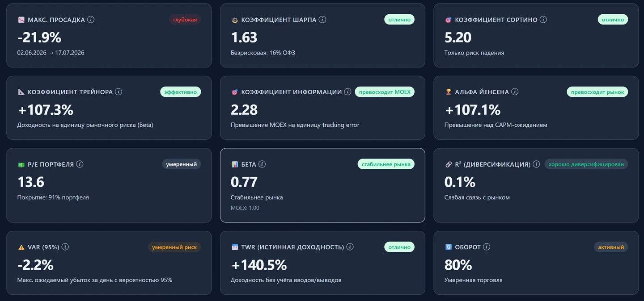Click 'отлично' badge on TWR card
The width and height of the screenshot is (644, 301).
pos(399,247)
